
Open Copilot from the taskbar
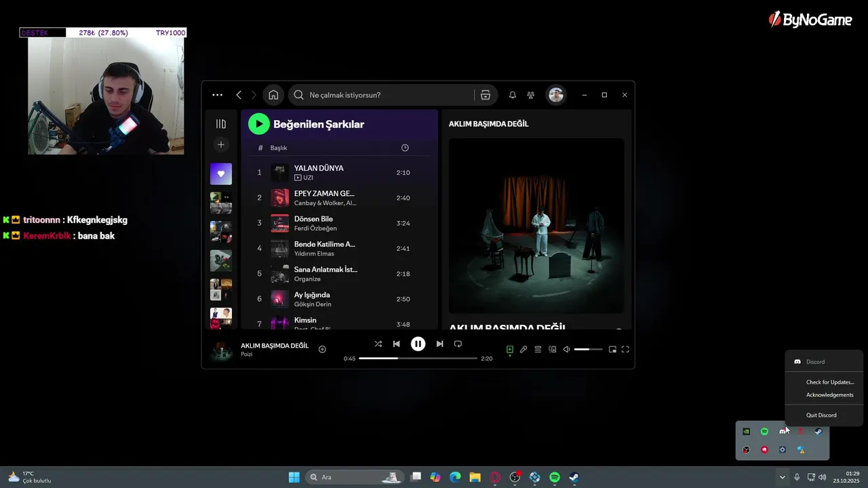[435, 477]
